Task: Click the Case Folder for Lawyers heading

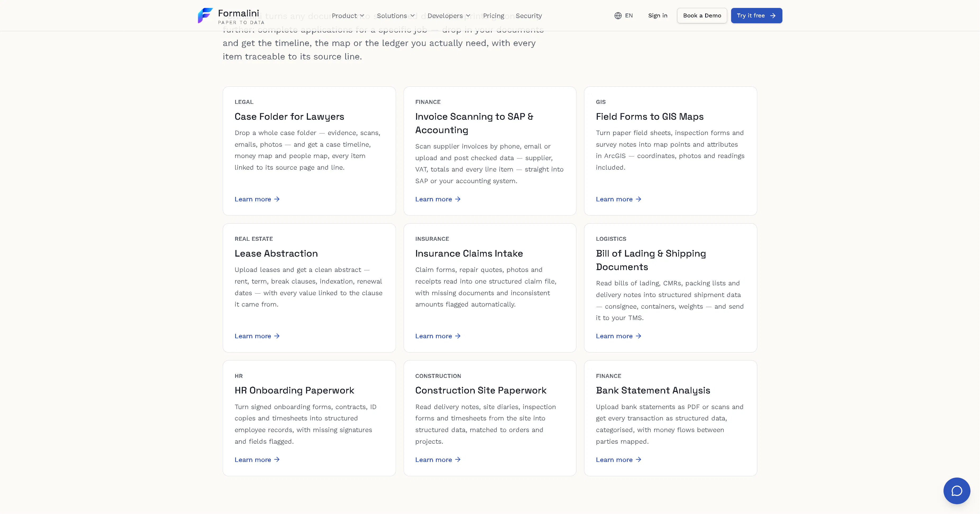Action: 289,117
